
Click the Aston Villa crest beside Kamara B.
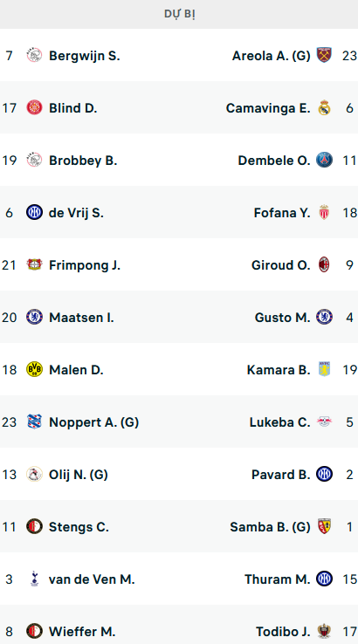click(324, 369)
